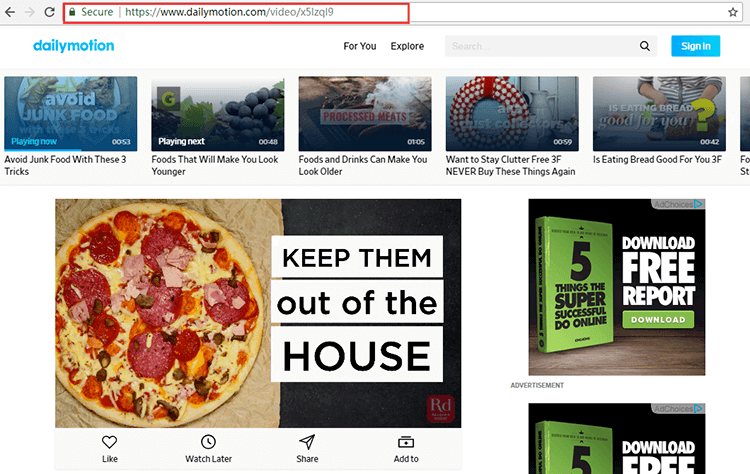Click the 5 Things green book ad image

pos(575,285)
